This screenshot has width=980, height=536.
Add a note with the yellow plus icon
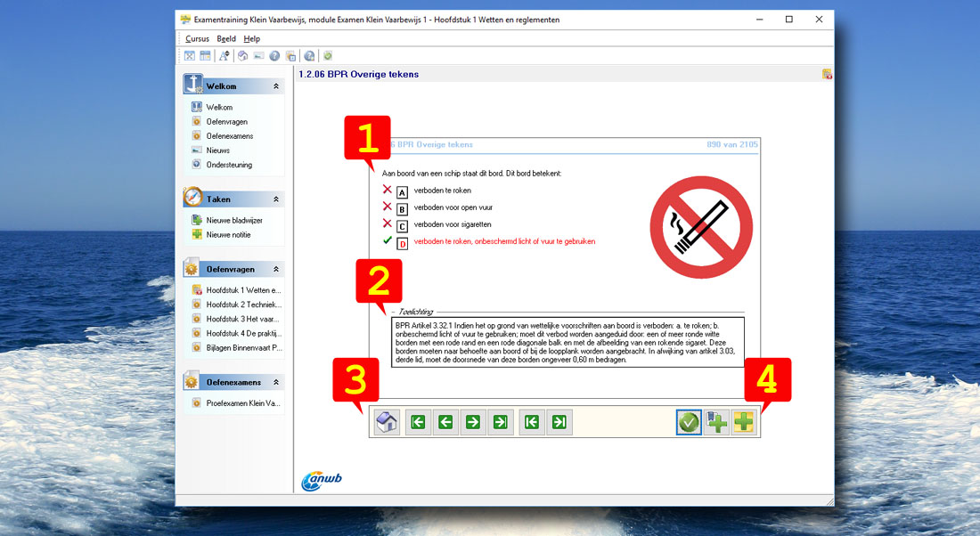[743, 422]
